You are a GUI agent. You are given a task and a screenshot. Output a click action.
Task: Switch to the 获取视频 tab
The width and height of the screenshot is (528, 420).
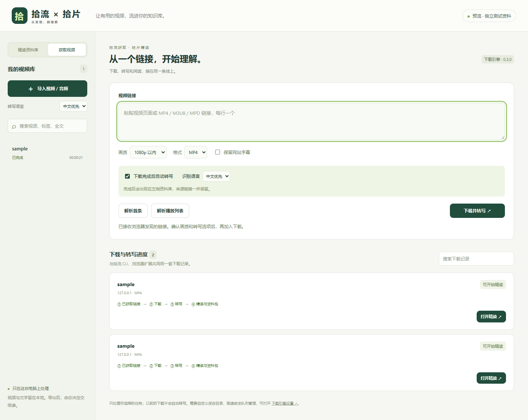(67, 50)
